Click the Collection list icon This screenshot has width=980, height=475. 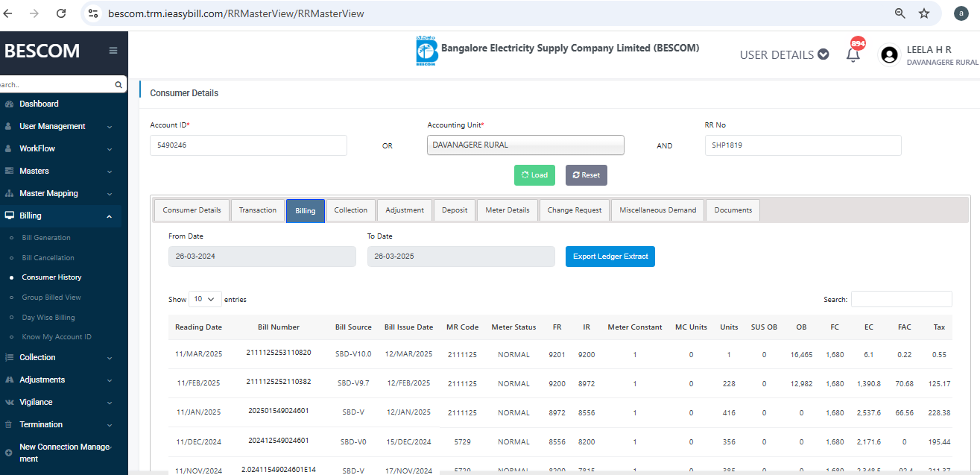[9, 357]
